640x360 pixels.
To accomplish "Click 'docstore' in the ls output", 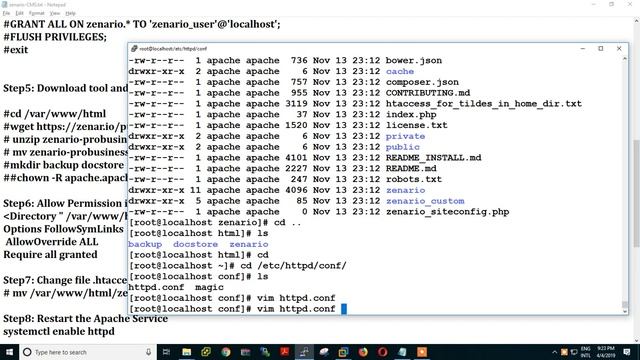I will point(195,244).
